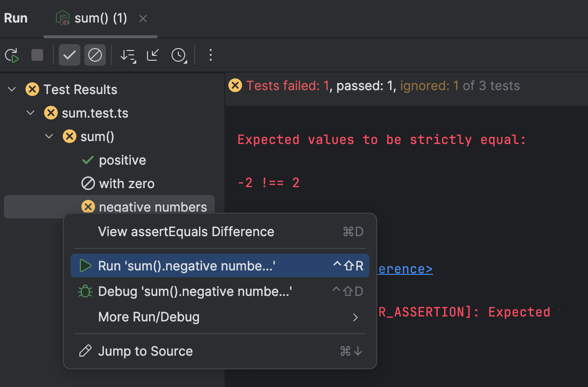The image size is (588, 387).
Task: Click the sort tests toolbar icon
Action: point(127,55)
